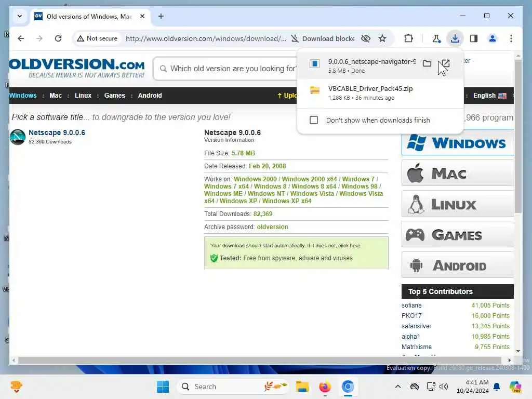Close the Old versions of Windows tab
Screen dimensions: 532x399
(142, 16)
